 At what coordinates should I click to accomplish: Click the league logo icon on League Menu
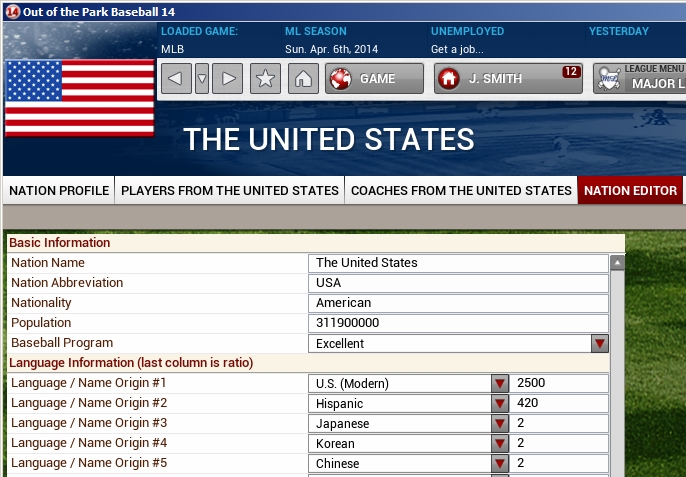pos(609,79)
